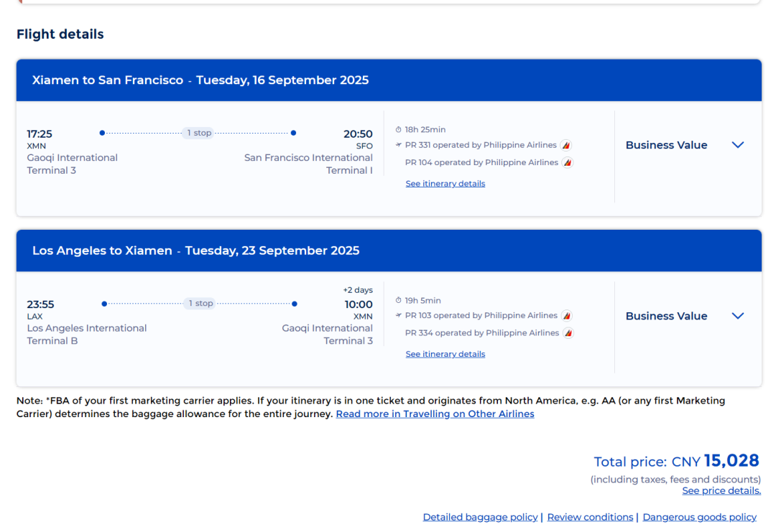Image resolution: width=776 pixels, height=532 pixels.
Task: Click clock icon next to 18h 25min
Action: pos(399,130)
